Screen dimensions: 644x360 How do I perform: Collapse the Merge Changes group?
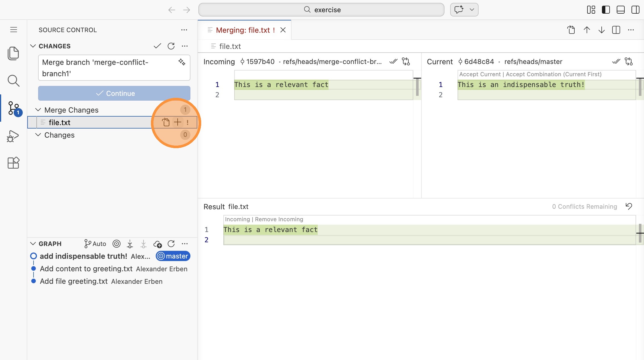[38, 110]
